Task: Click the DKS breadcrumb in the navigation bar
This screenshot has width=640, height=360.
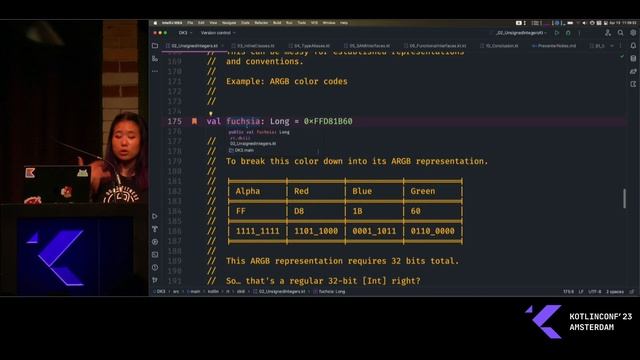Action: coord(161,291)
